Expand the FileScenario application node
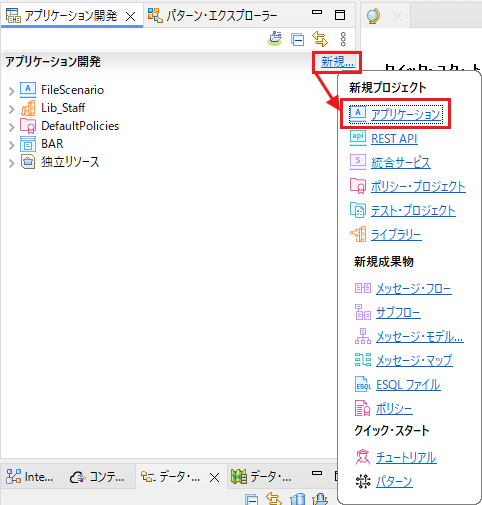This screenshot has height=505, width=482. [x=12, y=91]
